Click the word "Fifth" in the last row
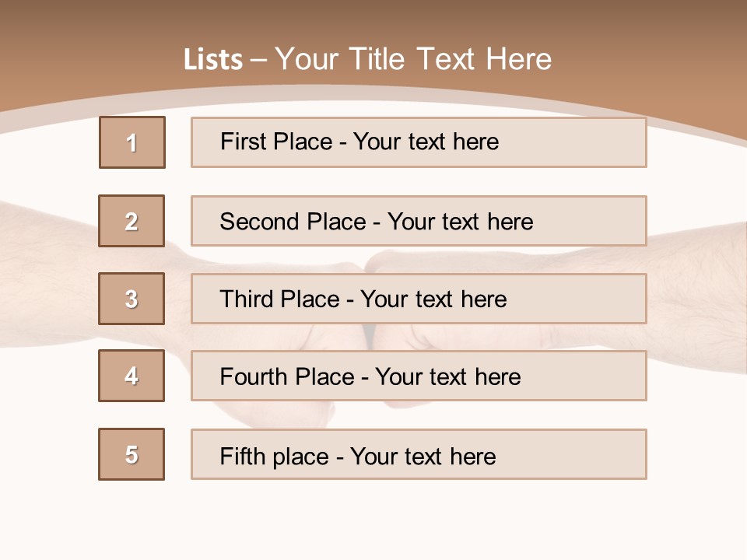The height and width of the screenshot is (560, 747). pos(240,456)
